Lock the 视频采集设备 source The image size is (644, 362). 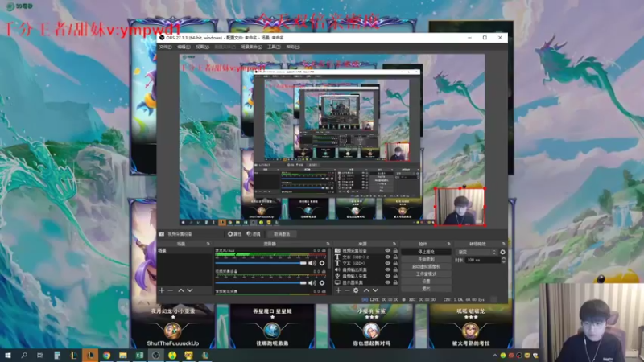395,250
